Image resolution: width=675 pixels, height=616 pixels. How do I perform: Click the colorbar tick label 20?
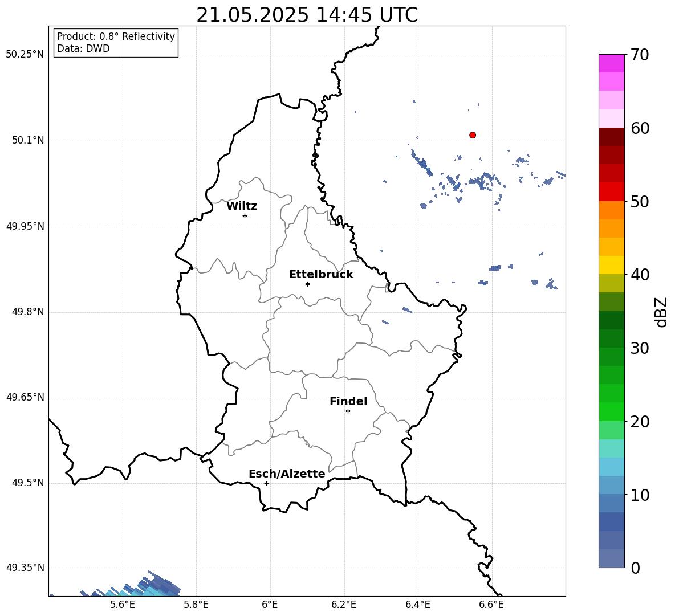tap(640, 422)
